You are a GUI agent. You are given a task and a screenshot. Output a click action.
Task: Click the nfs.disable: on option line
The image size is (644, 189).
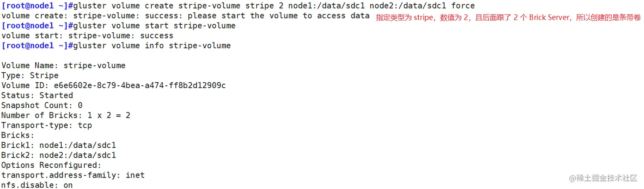(37, 185)
